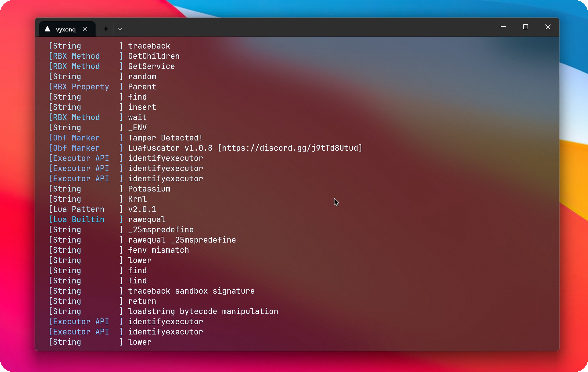Open a new terminal tab
The height and width of the screenshot is (372, 588).
click(106, 29)
